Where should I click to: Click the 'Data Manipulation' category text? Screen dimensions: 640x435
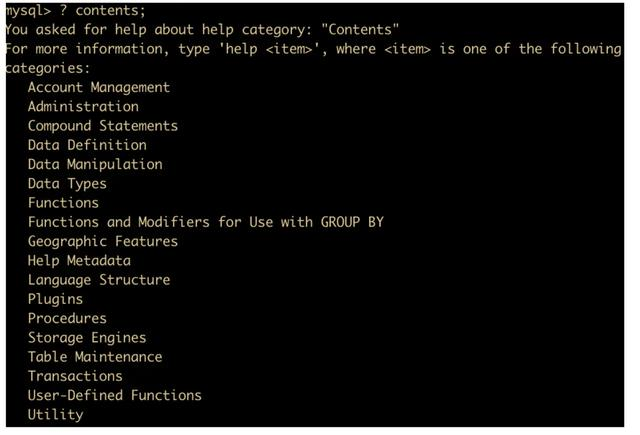click(95, 164)
